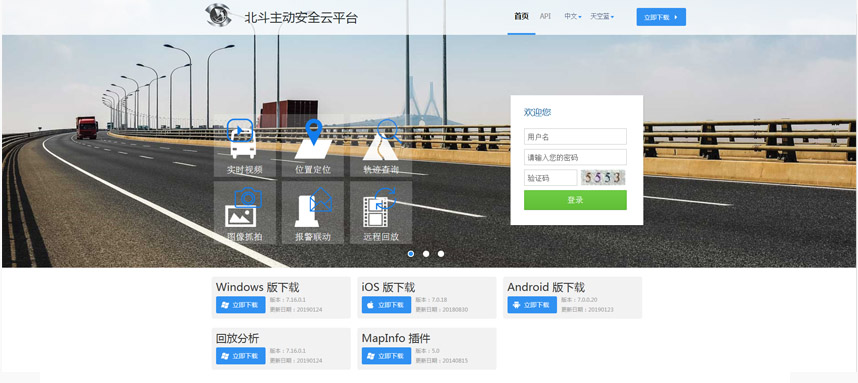Switch to the third carousel slide dot
This screenshot has height=383, width=858.
440,254
